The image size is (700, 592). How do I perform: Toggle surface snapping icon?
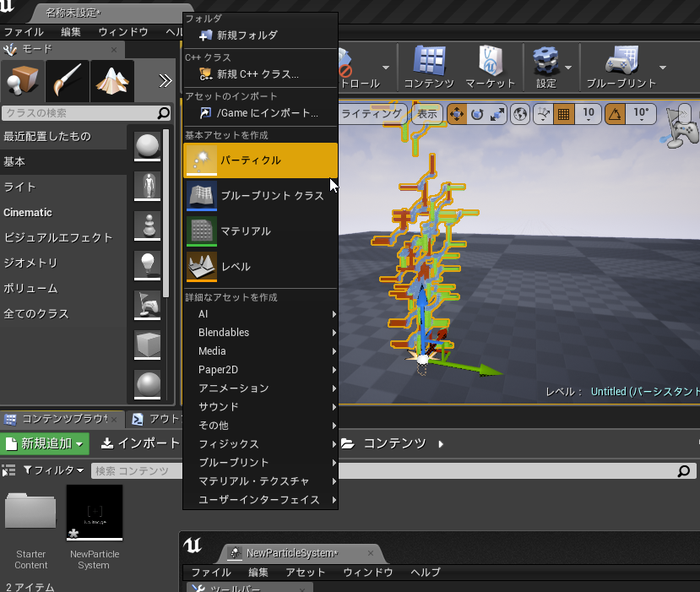click(543, 114)
